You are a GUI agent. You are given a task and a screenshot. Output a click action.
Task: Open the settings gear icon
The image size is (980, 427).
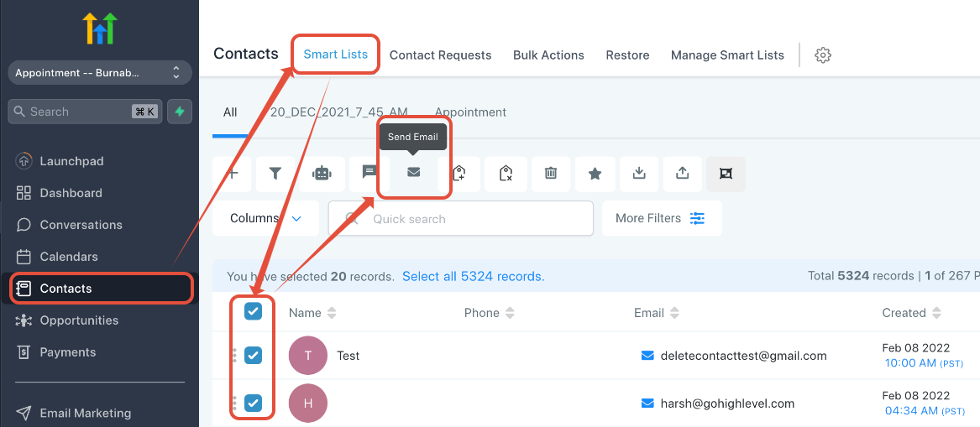[822, 55]
